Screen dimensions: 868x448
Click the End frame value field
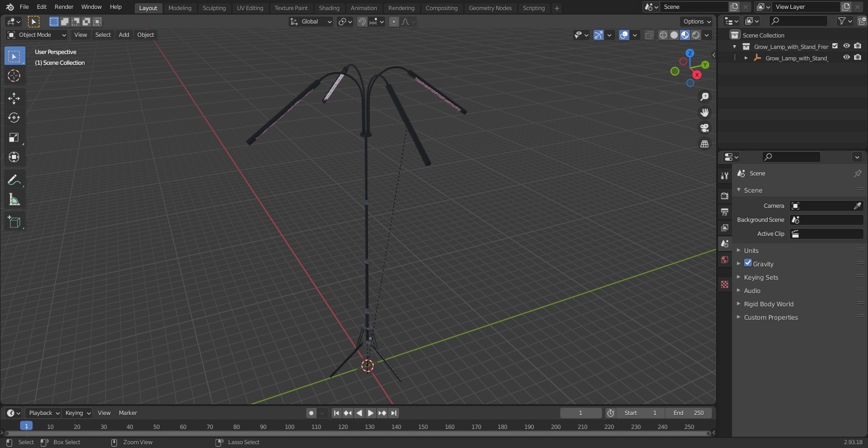688,413
